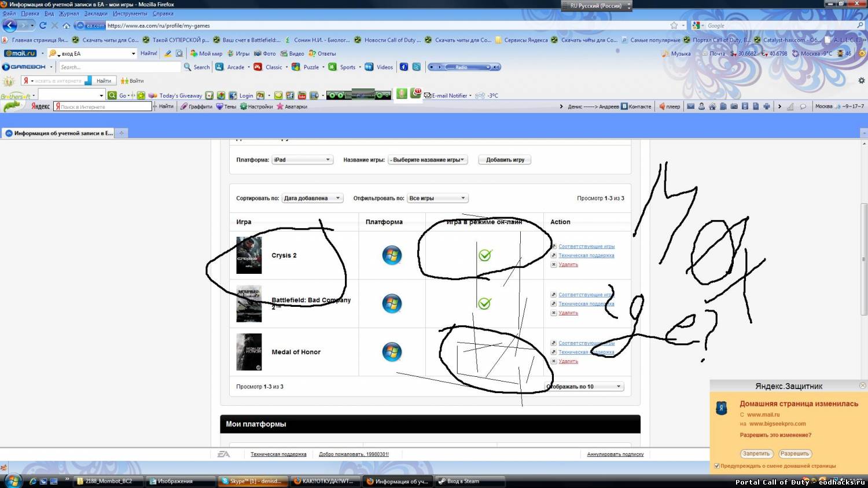Reload the page with the refresh icon

pos(43,25)
